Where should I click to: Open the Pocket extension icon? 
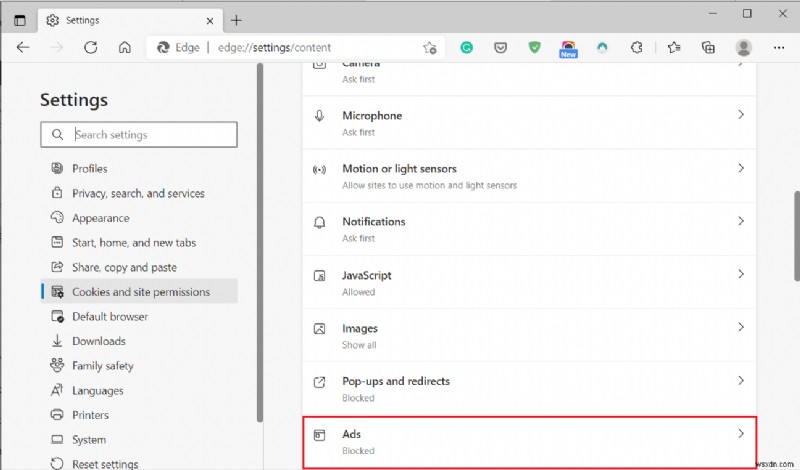[x=501, y=47]
